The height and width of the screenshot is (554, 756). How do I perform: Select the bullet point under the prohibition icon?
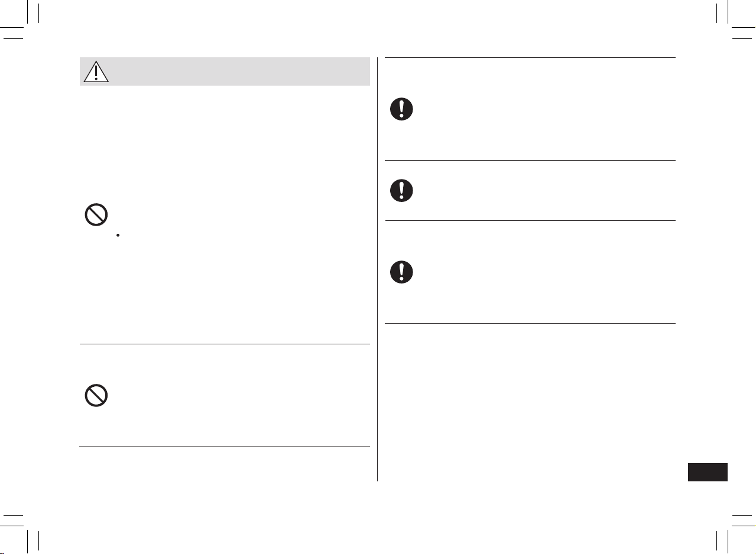(118, 235)
